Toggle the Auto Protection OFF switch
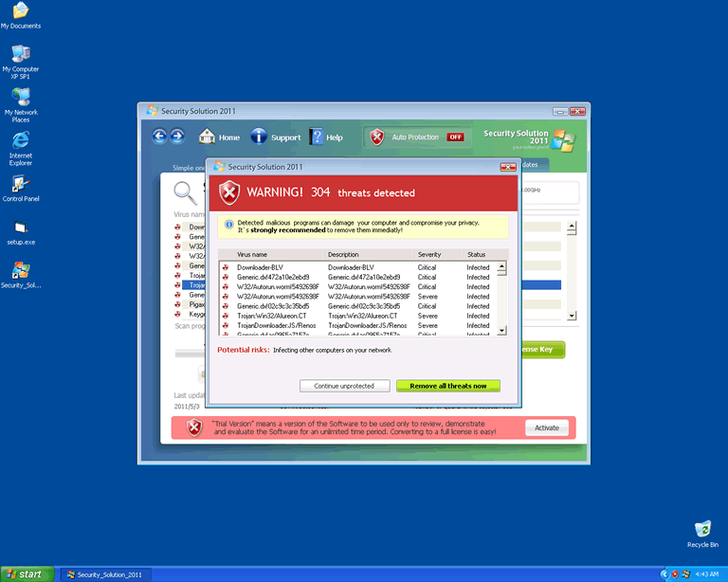The width and height of the screenshot is (728, 582). (455, 137)
